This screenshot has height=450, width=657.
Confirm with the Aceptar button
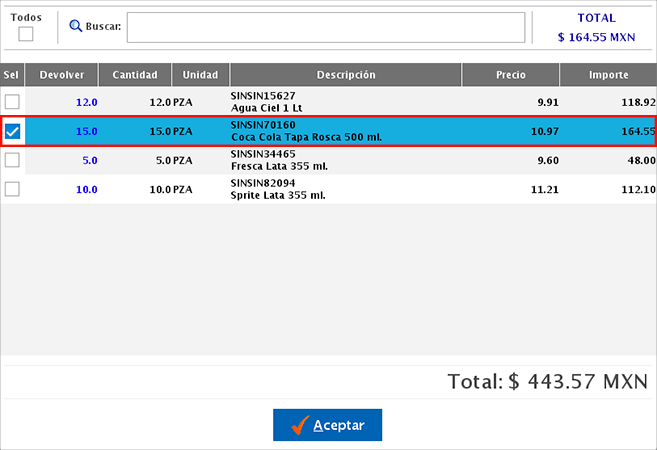click(x=327, y=425)
